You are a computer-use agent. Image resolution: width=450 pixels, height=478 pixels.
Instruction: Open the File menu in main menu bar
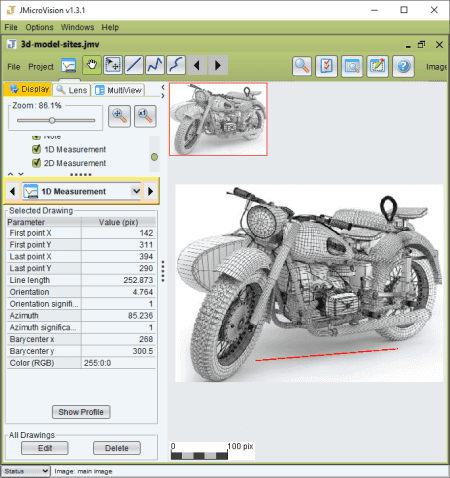point(11,27)
